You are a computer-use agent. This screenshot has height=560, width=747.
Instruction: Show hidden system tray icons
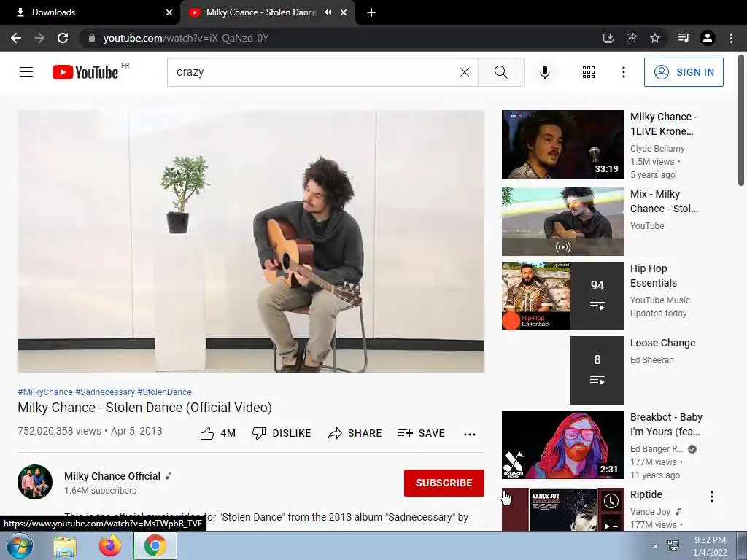click(x=655, y=546)
